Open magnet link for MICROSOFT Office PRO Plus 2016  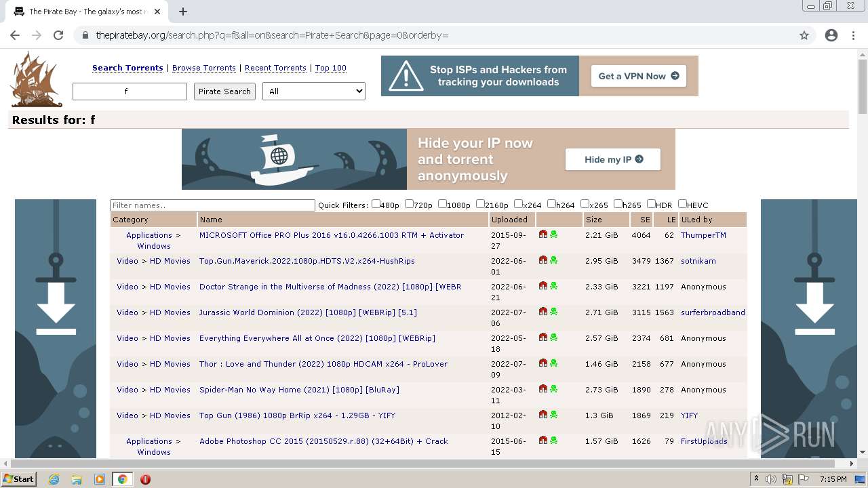(543, 235)
